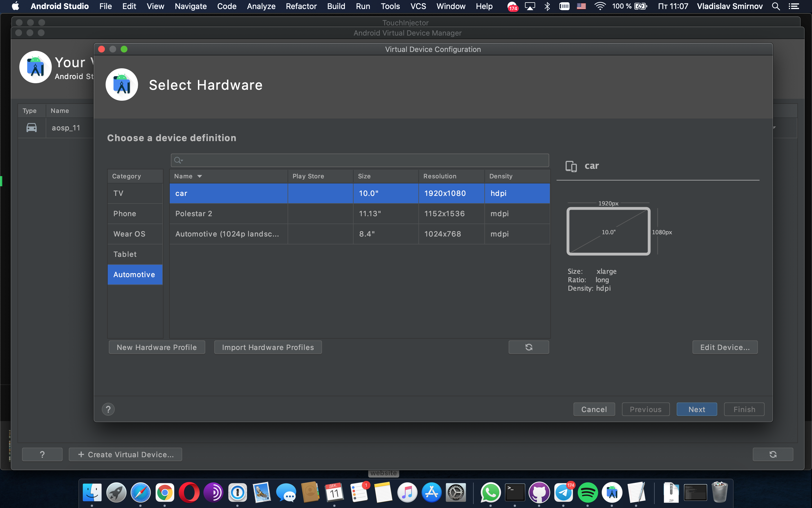
Task: Click the Bluetooth icon in menu bar
Action: 547,6
